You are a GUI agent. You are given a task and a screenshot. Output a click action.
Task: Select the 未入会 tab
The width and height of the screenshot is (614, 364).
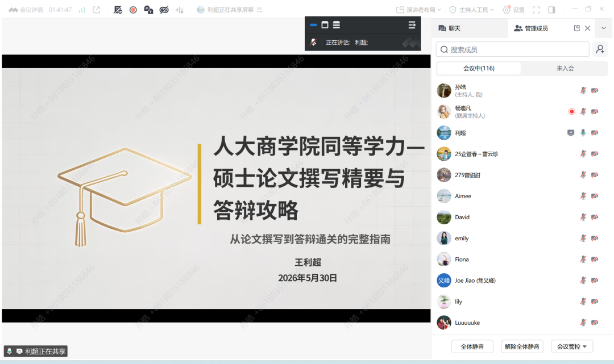565,68
